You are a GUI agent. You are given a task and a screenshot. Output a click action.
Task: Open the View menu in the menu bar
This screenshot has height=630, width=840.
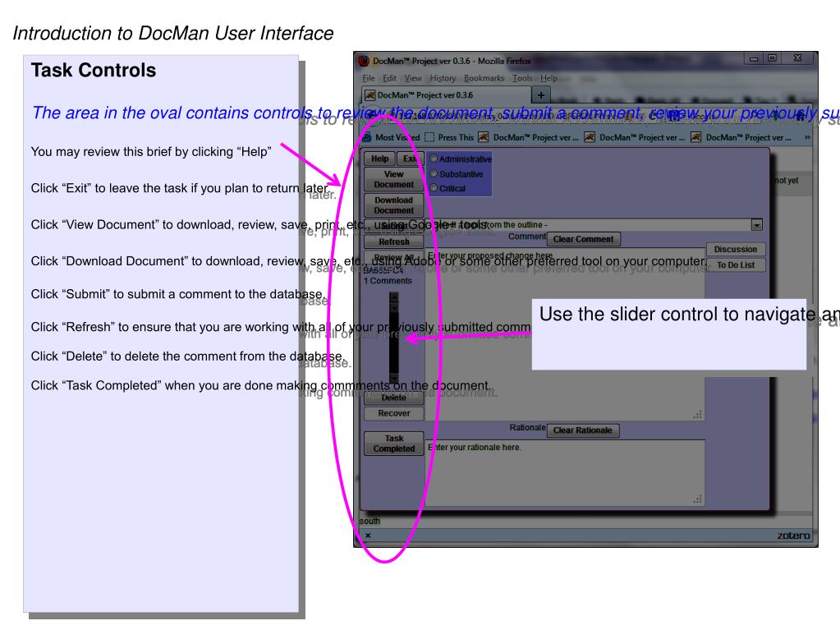coord(413,78)
